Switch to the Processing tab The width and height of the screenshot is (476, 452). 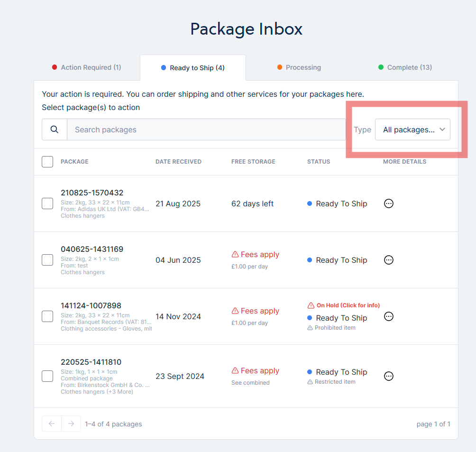point(299,67)
